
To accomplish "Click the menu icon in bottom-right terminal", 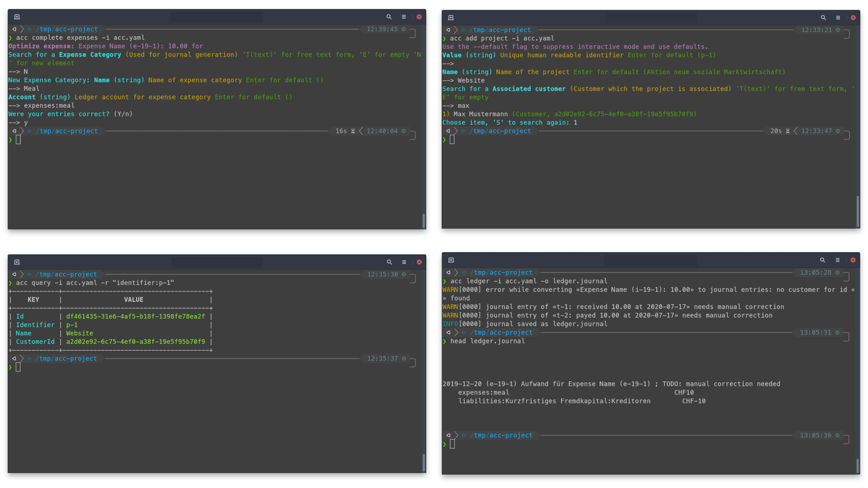I will 838,260.
